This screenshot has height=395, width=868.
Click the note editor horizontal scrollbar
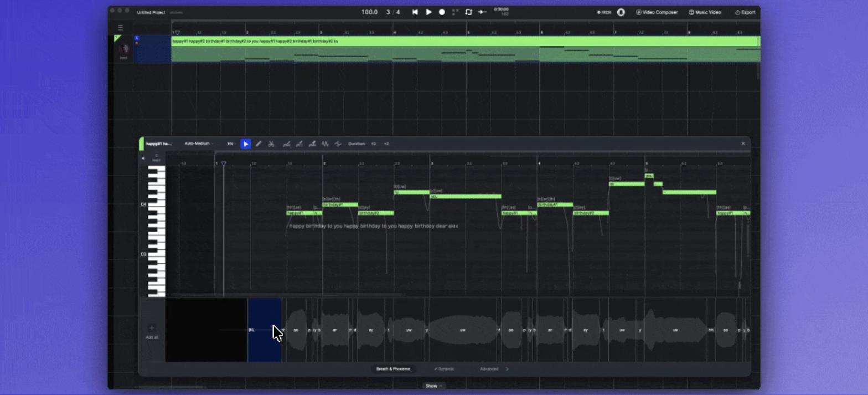click(x=286, y=295)
